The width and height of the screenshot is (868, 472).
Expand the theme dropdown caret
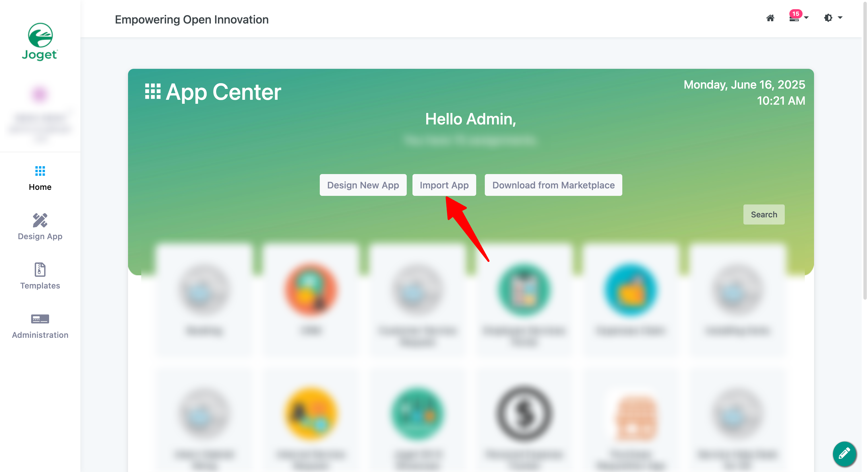coord(840,17)
